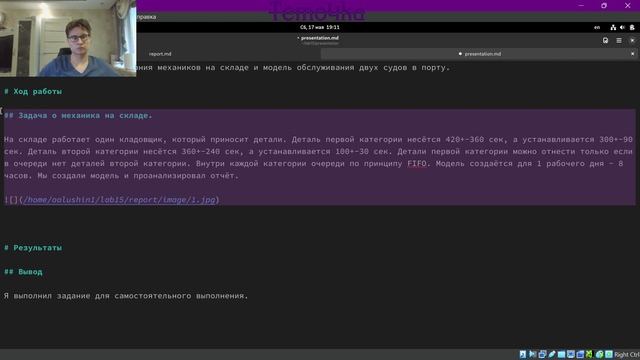Click the save document icon in editor header

605,40
